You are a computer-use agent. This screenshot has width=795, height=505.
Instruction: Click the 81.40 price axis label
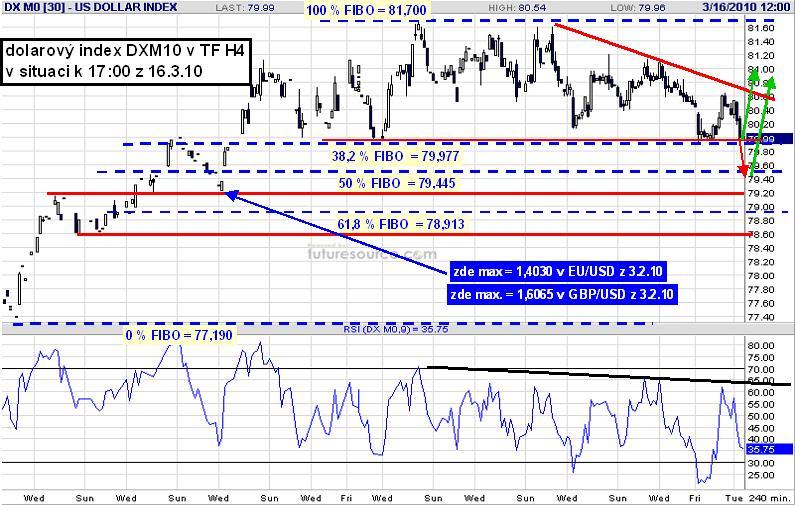[761, 42]
